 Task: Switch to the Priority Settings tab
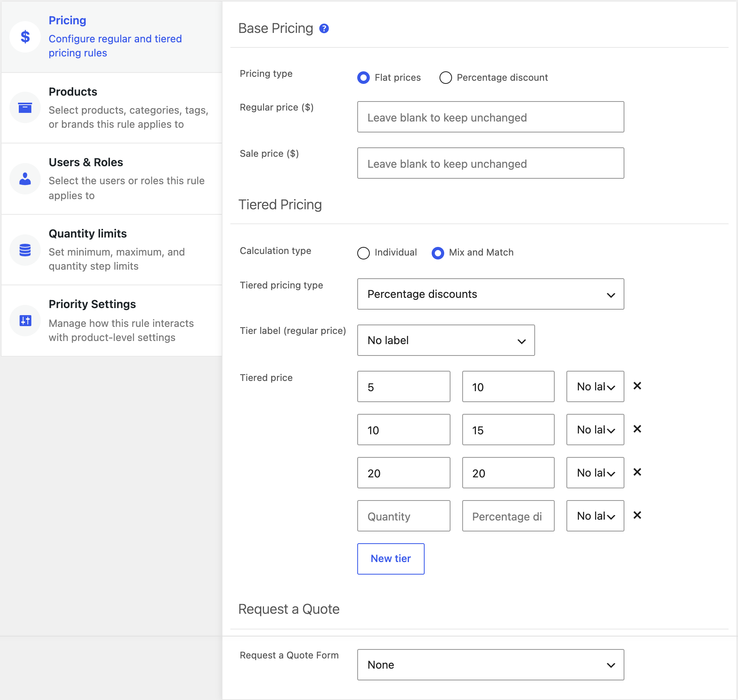[112, 321]
